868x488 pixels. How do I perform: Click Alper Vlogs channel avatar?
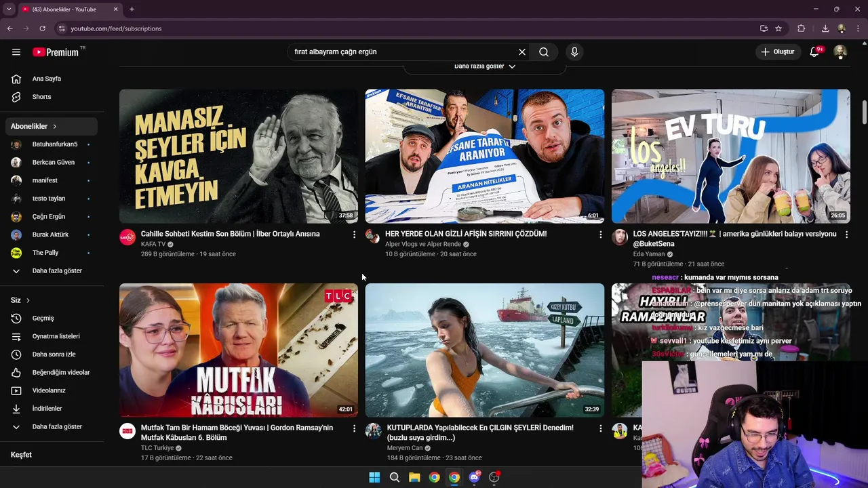[x=373, y=237]
